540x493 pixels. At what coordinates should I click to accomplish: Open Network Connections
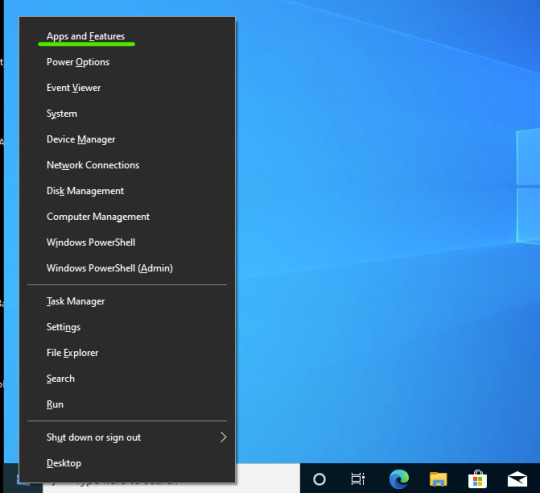(x=127, y=165)
